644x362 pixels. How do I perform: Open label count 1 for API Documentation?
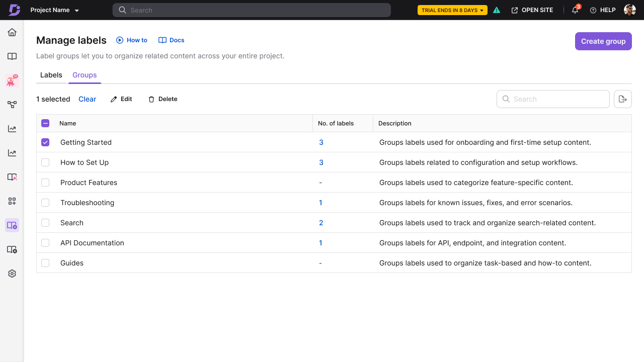(320, 243)
